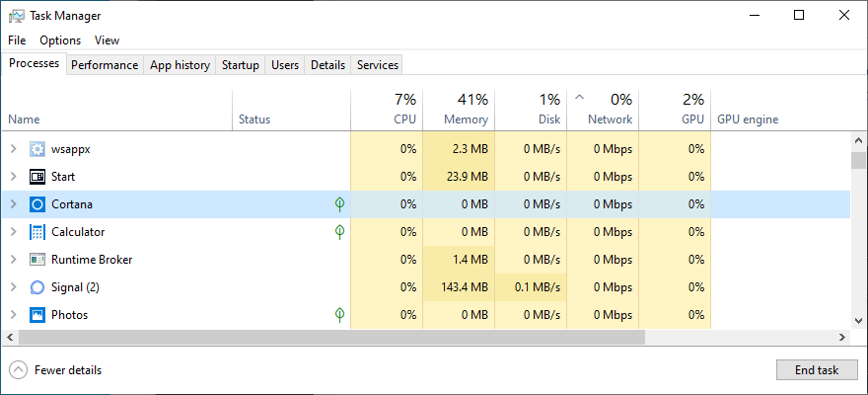This screenshot has width=868, height=395.
Task: Click the Task Manager title bar icon
Action: tap(16, 16)
